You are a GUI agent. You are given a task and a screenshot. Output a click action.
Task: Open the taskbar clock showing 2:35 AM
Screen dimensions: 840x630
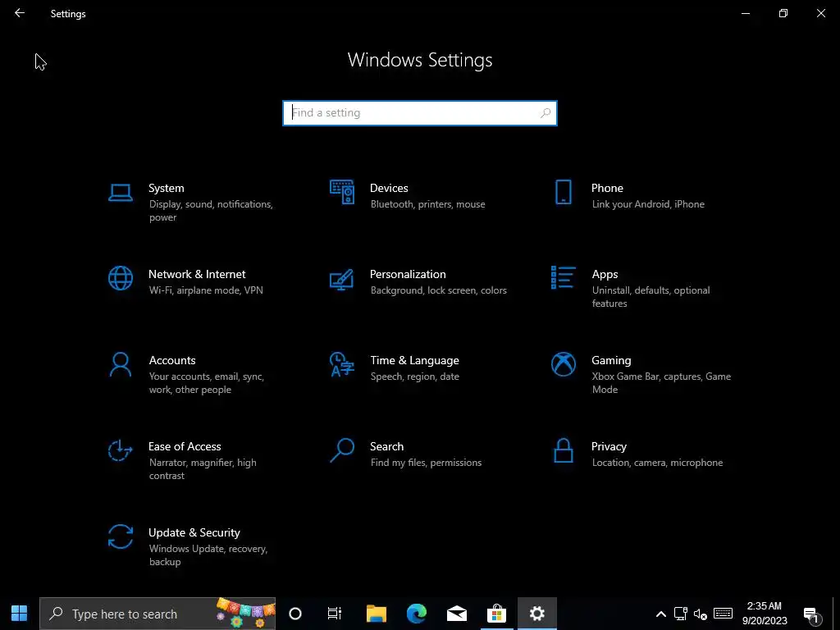765,614
